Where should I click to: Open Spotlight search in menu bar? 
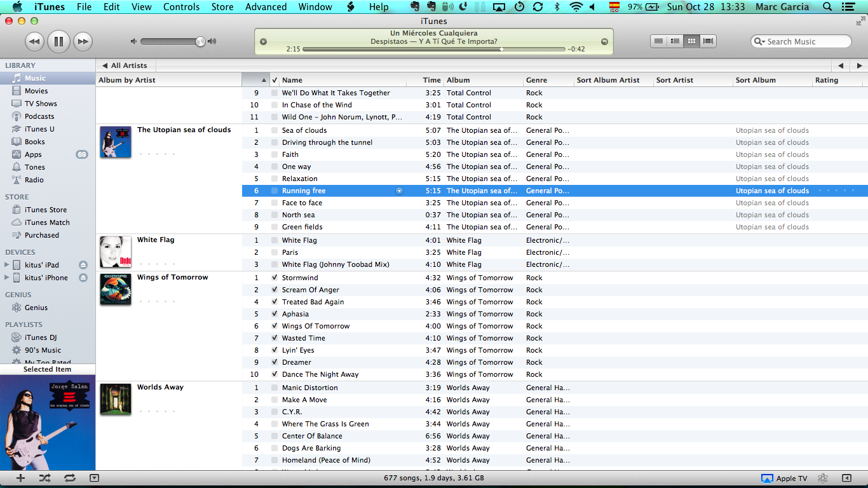[827, 7]
